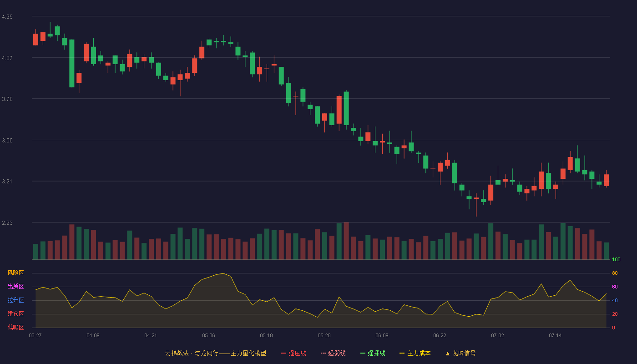Select the 风险区 zone label
The height and width of the screenshot is (364, 637).
(16, 273)
